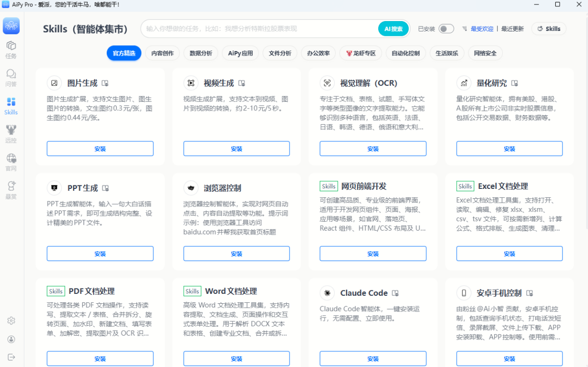Click the small icon beside 图片生成 title
The width and height of the screenshot is (588, 367).
click(x=105, y=83)
